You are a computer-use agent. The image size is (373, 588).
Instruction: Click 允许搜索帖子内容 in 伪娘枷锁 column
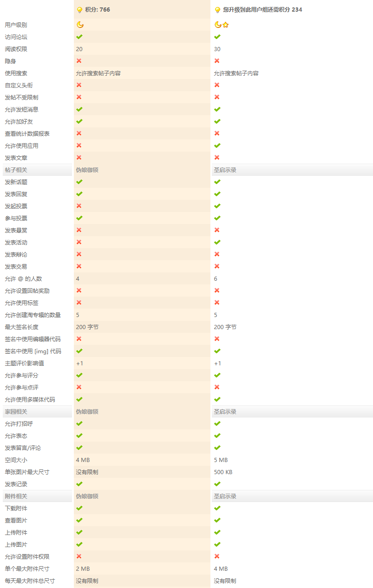(98, 73)
